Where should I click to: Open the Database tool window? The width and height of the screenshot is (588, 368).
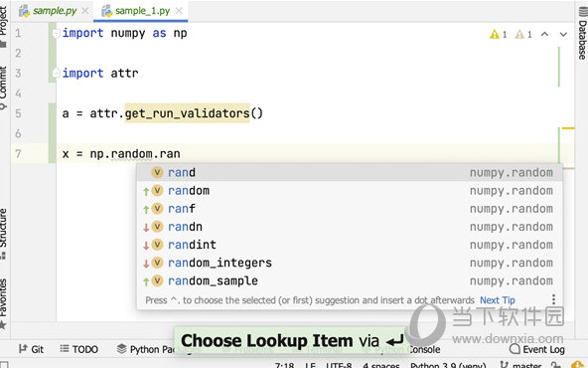582,34
